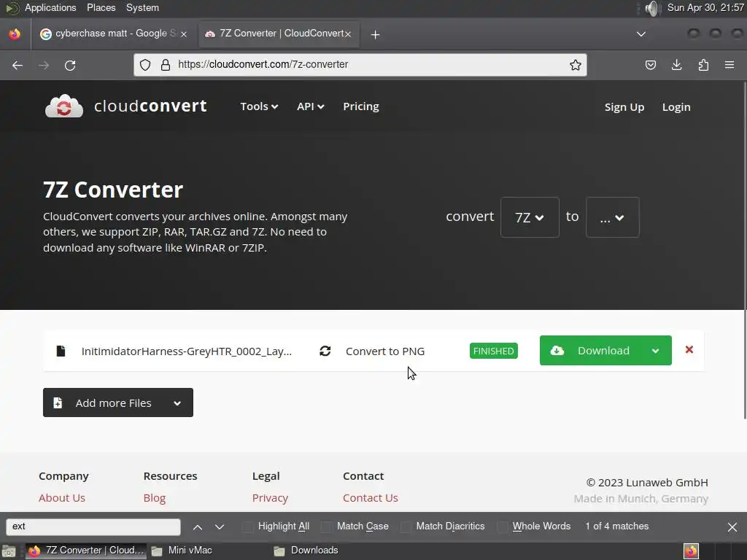The image size is (747, 560).
Task: Bookmark this page with the star icon
Action: pos(576,65)
